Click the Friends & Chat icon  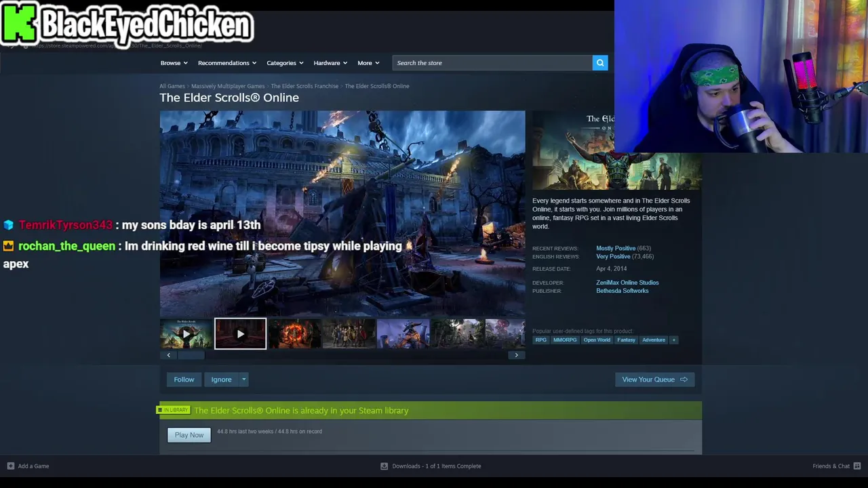pos(857,466)
